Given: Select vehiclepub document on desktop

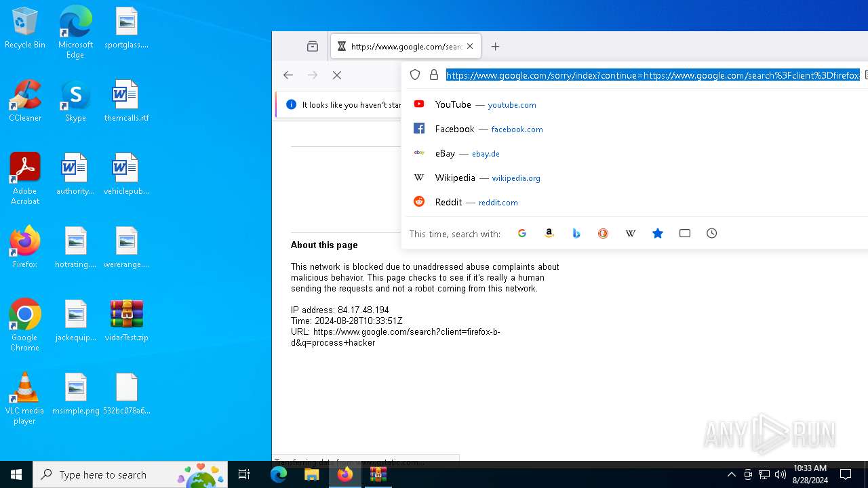Looking at the screenshot, I should [x=127, y=175].
